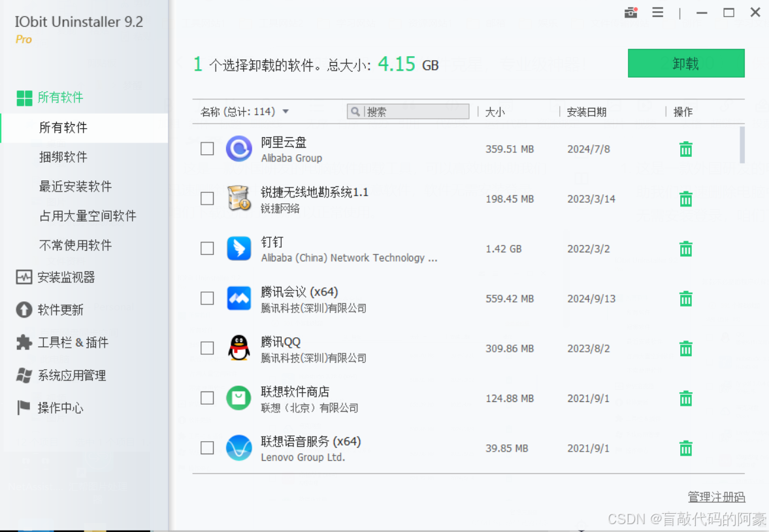Click the 工具栏 & 插件 puzzle icon
769x532 pixels.
(24, 342)
